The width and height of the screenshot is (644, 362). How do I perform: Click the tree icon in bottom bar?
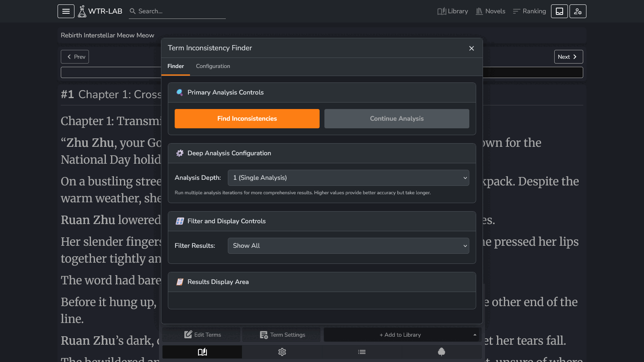[442, 352]
